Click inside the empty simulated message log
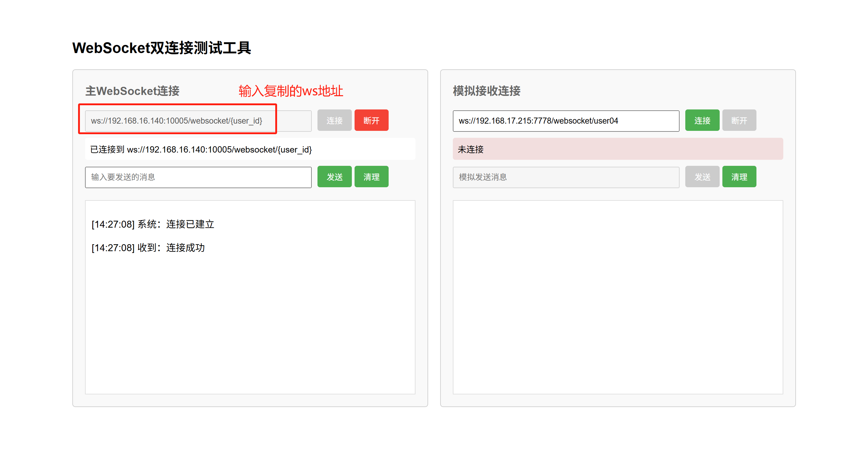Screen dimensions: 868x461 617,297
